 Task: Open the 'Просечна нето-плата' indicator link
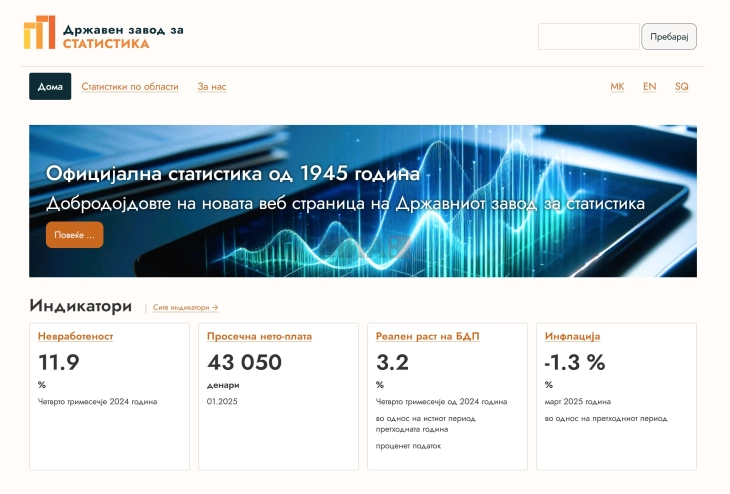coord(259,336)
